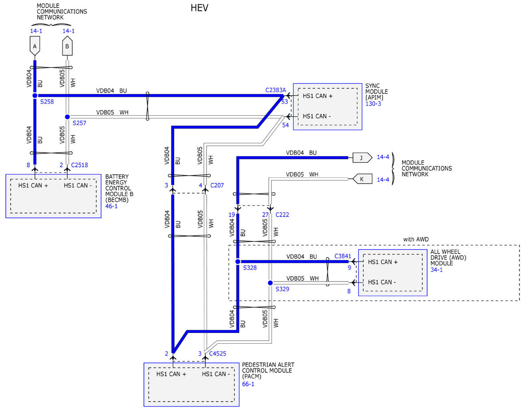Open the C2383A connector link
This screenshot has width=532, height=411.
(276, 90)
